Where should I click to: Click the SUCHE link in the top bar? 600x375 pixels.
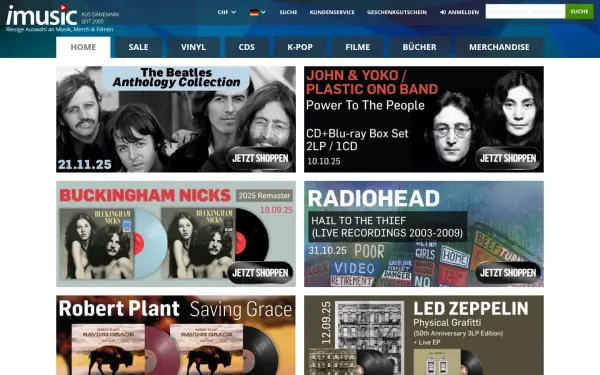pos(288,12)
